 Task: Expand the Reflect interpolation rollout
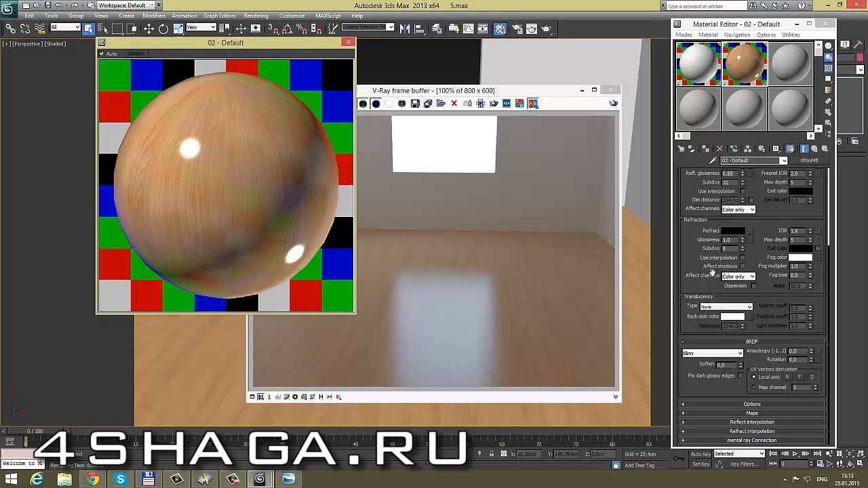752,422
